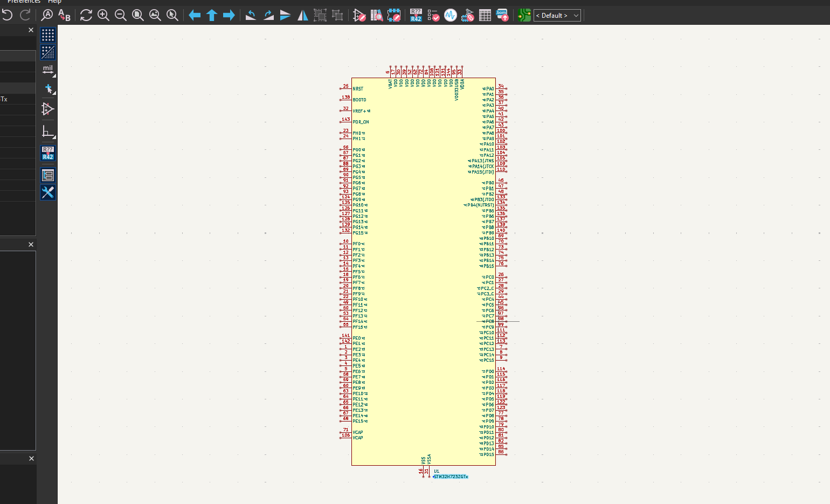Zoom to fit the page
Image resolution: width=830 pixels, height=504 pixels.
click(138, 15)
